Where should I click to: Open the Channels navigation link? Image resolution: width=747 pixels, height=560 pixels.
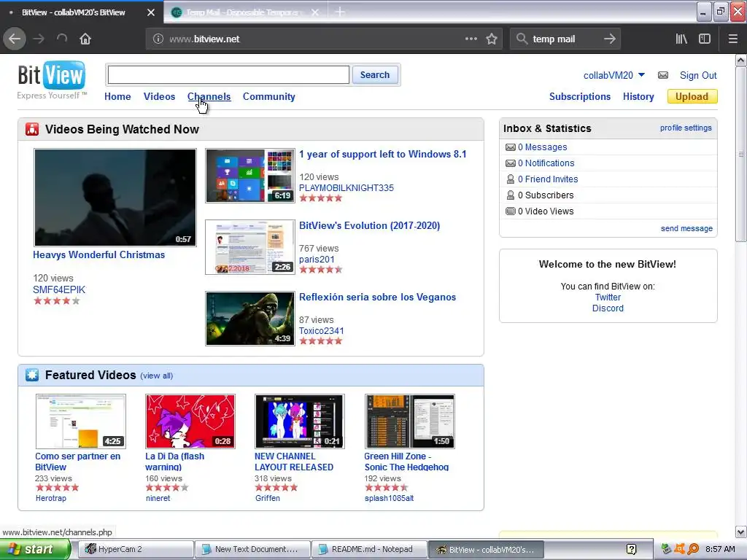[209, 96]
